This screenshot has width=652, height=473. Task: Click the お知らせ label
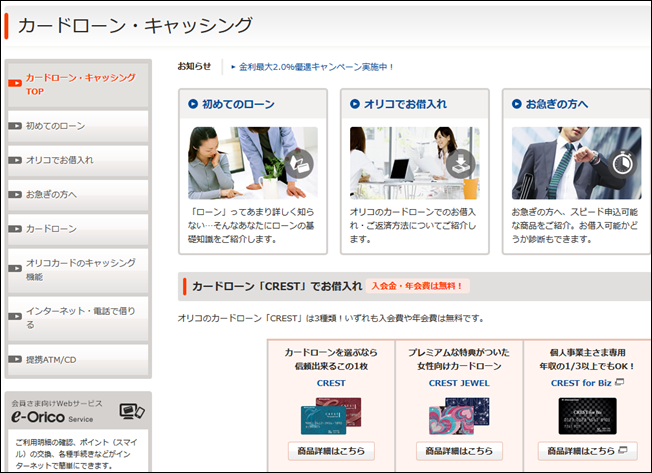coord(194,67)
